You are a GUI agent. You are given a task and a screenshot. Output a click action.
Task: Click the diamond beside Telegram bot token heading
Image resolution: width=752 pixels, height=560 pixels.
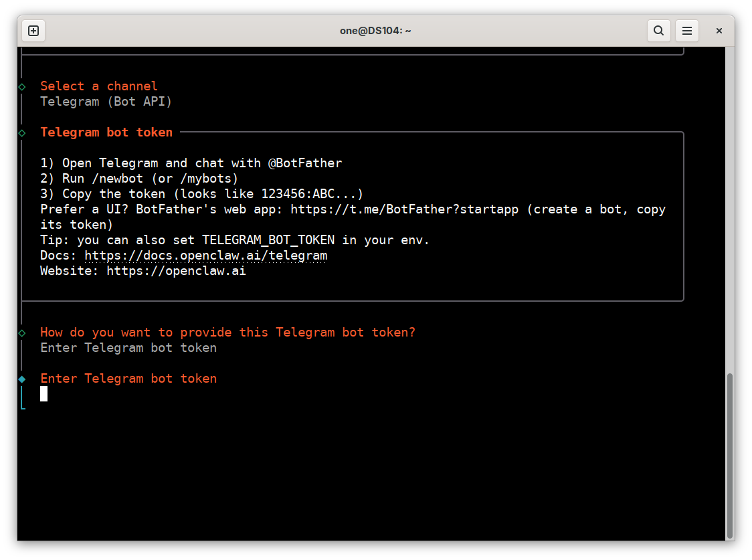pyautogui.click(x=22, y=133)
